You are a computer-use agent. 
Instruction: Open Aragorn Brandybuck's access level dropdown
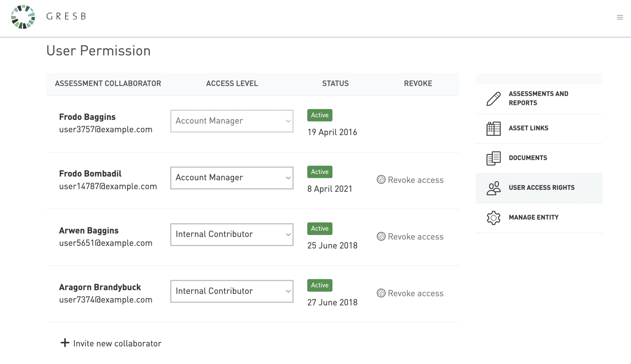(x=232, y=291)
